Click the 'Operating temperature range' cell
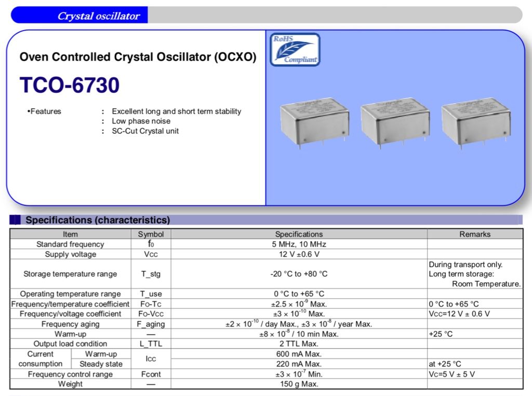The image size is (532, 396). pyautogui.click(x=70, y=294)
